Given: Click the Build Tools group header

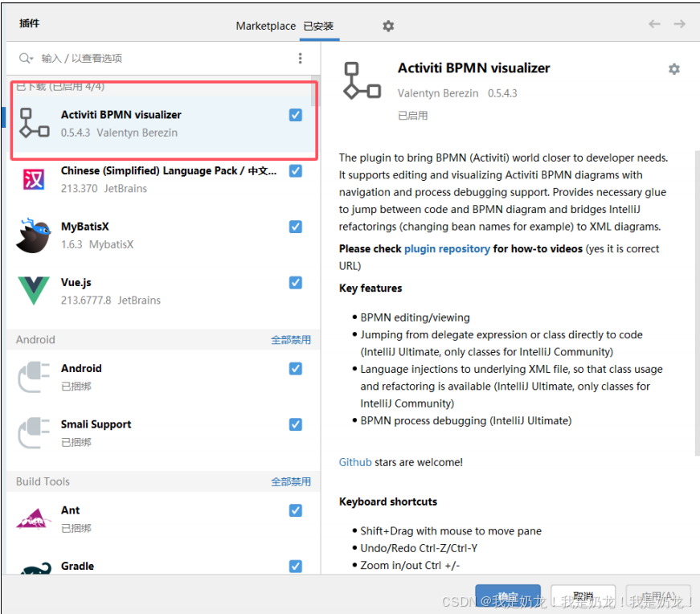Looking at the screenshot, I should coord(163,481).
